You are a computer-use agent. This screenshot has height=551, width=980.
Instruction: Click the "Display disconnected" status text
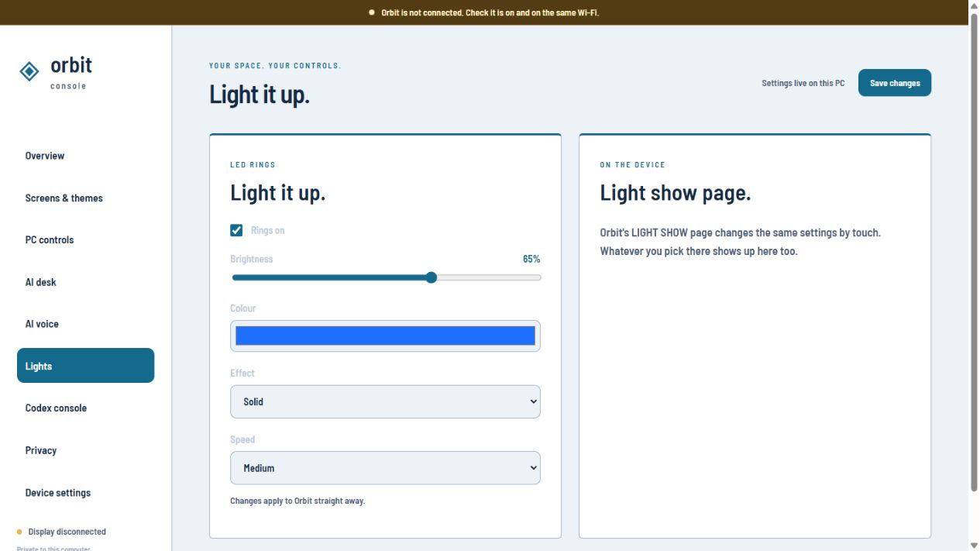click(67, 532)
